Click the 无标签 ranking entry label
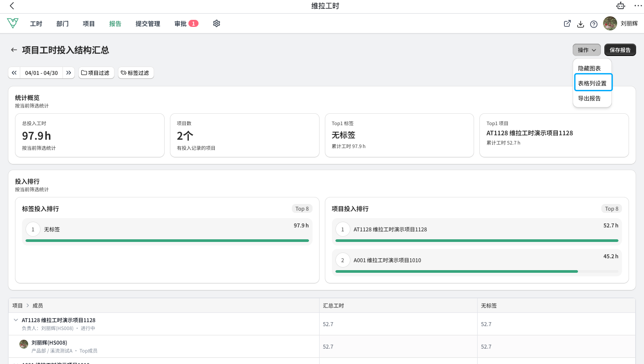Image resolution: width=644 pixels, height=364 pixels. pyautogui.click(x=52, y=230)
